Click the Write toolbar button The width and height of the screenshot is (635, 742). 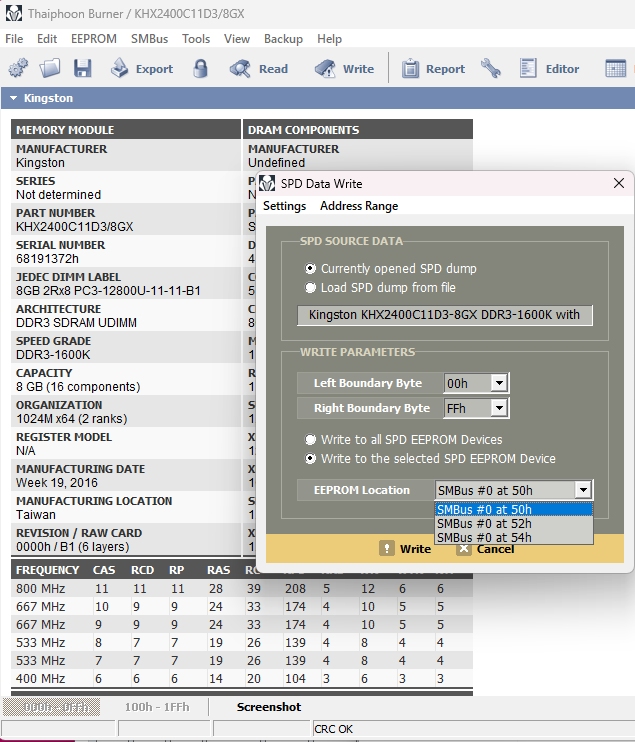point(344,69)
